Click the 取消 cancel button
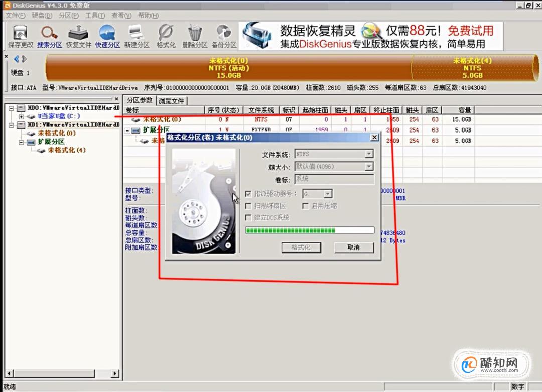The height and width of the screenshot is (392, 542). tap(354, 247)
